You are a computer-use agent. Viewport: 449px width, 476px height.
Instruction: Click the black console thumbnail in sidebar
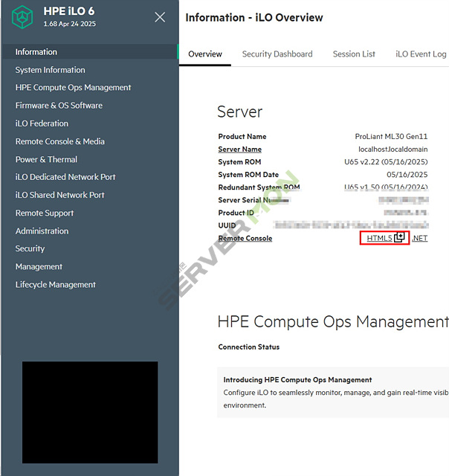click(x=90, y=412)
